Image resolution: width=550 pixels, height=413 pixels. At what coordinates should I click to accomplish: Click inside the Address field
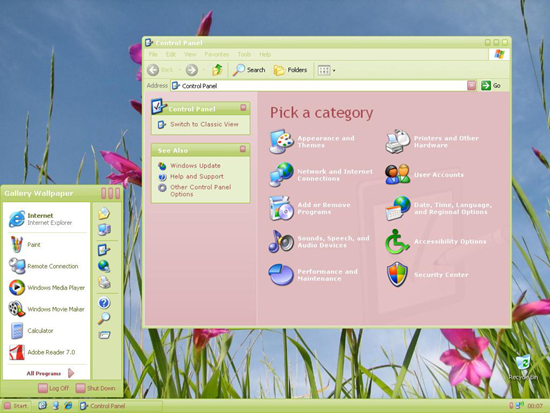coord(318,86)
